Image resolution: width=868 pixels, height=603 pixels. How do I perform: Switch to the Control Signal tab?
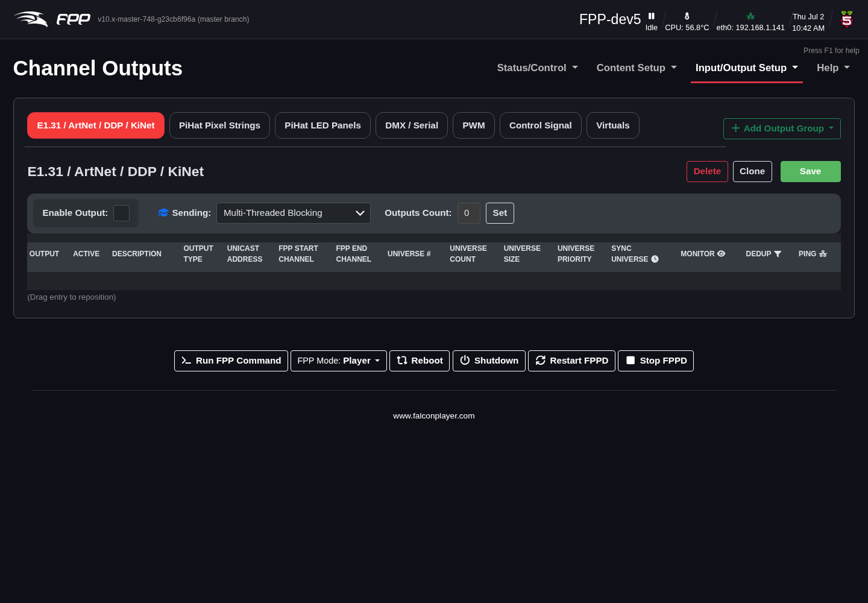541,125
